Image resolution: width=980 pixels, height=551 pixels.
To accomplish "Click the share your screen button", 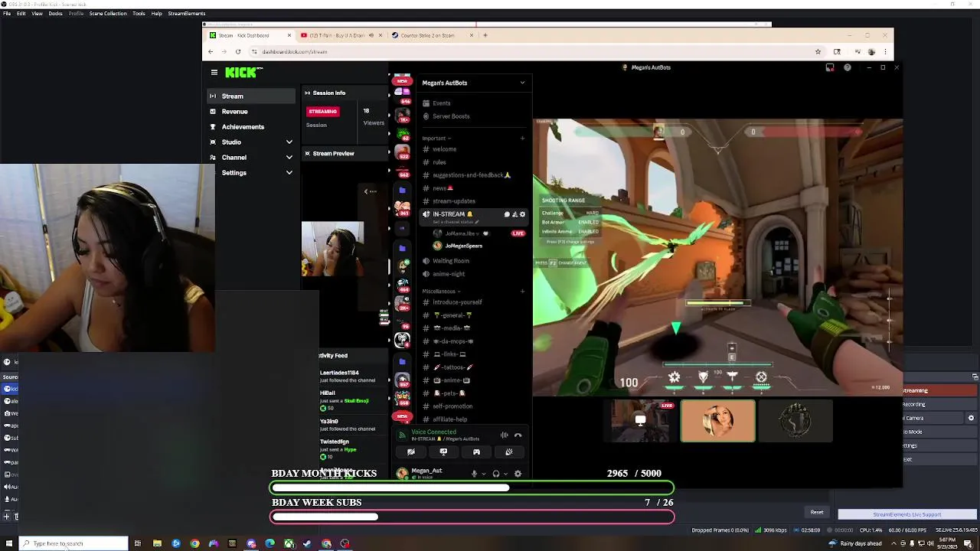I will [x=443, y=452].
